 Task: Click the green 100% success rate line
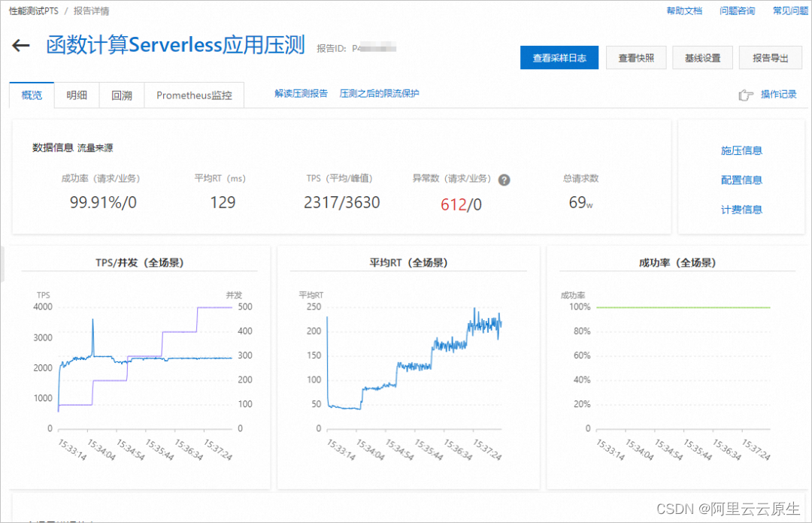click(683, 307)
